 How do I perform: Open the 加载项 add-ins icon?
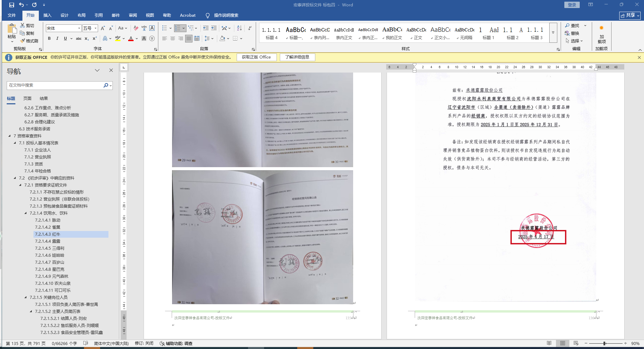601,33
